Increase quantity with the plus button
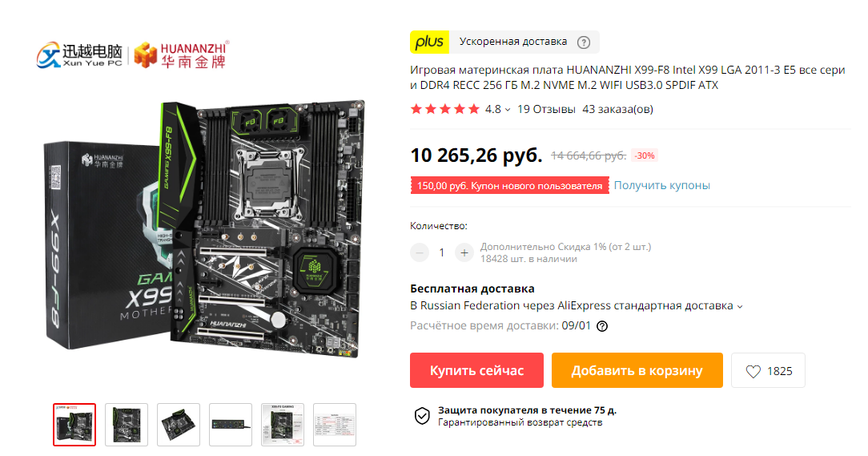Viewport: 868px width, 456px height. click(464, 252)
